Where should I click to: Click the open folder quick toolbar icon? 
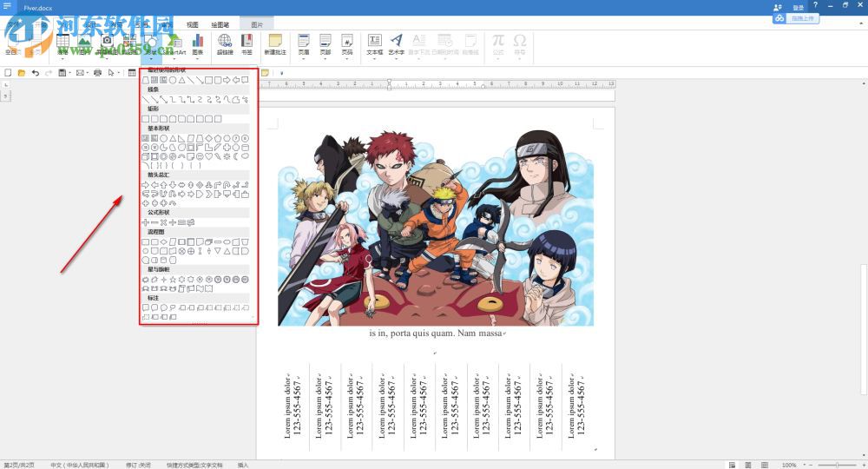(22, 73)
